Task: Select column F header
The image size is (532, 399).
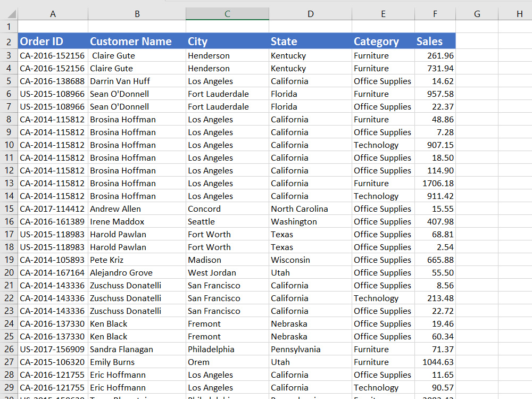Action: tap(435, 14)
